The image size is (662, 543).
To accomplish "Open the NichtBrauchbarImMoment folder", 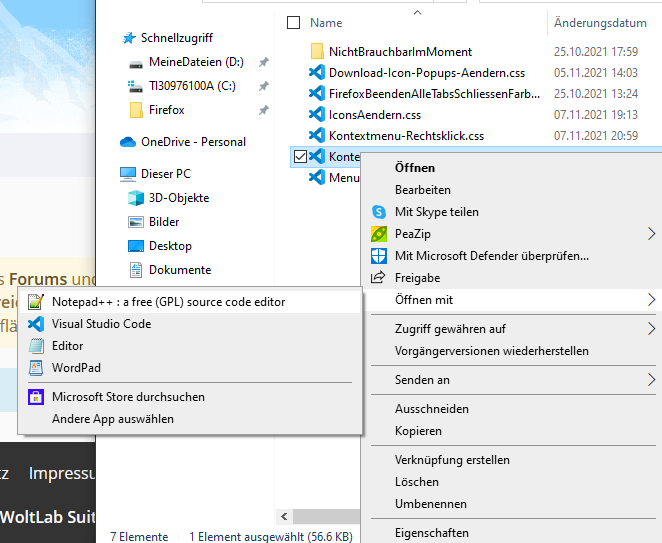I will click(400, 52).
